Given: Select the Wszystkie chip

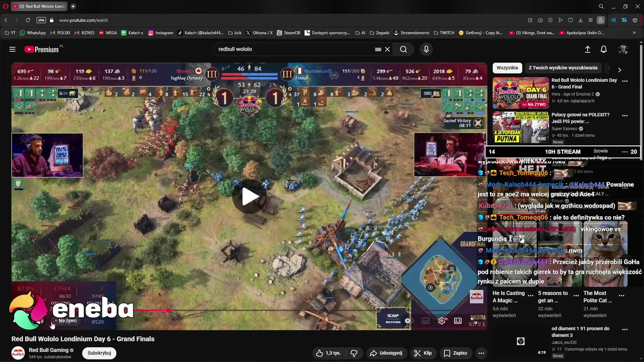Looking at the screenshot, I should tap(507, 68).
